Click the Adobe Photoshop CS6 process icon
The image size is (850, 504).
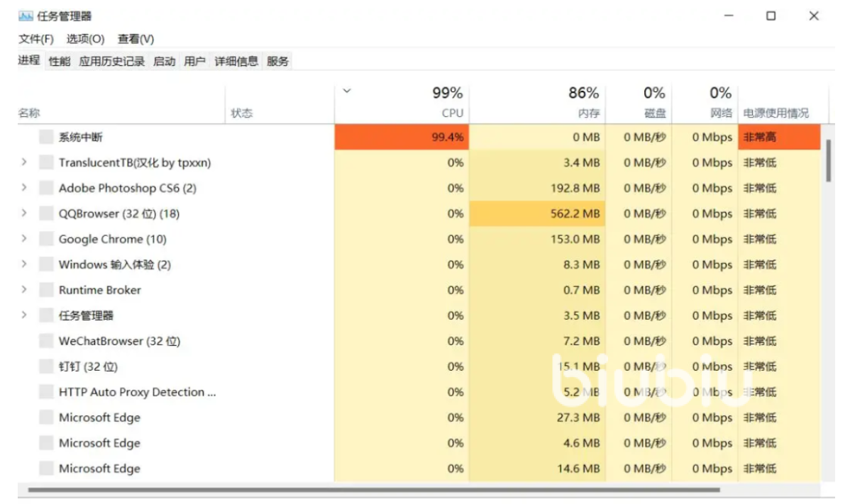coord(46,189)
